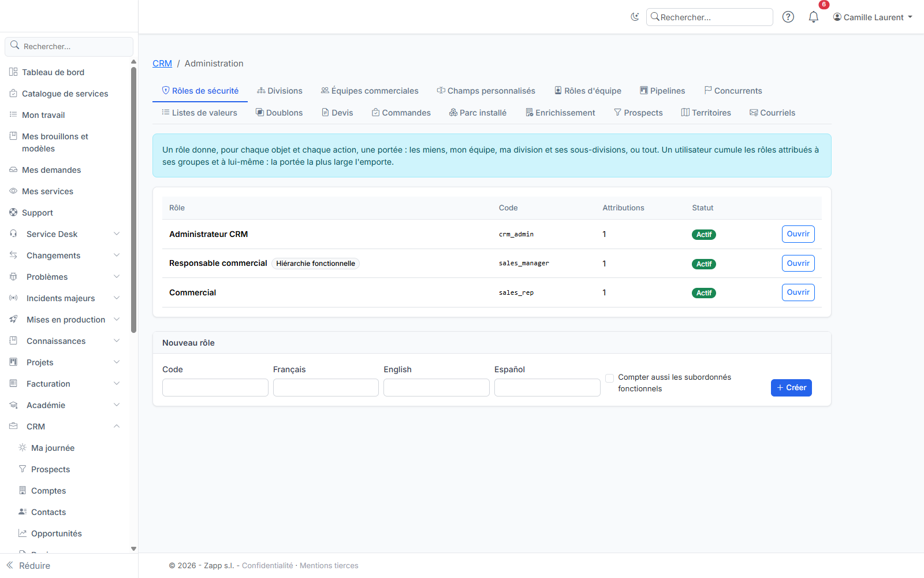Click the Créer button
This screenshot has height=578, width=924.
791,388
